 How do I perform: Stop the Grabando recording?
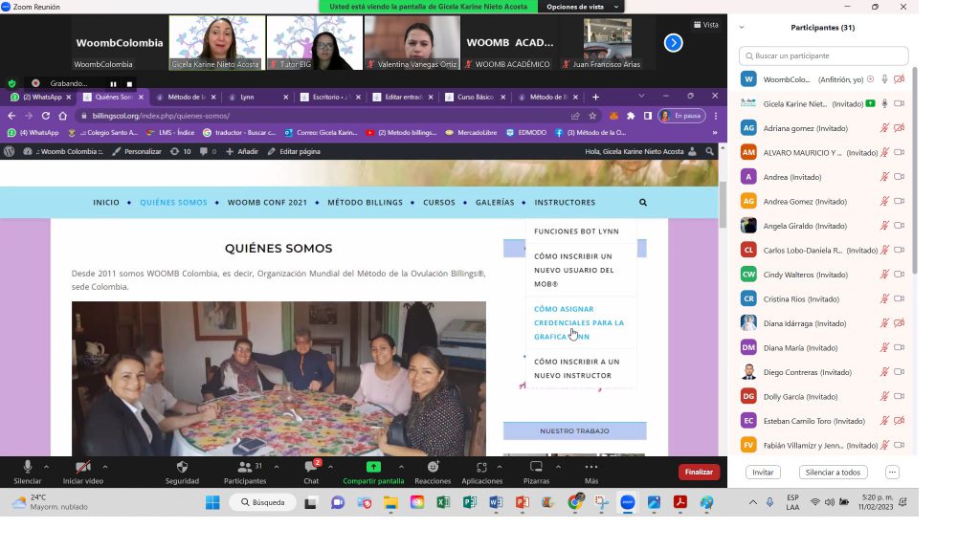tap(129, 84)
